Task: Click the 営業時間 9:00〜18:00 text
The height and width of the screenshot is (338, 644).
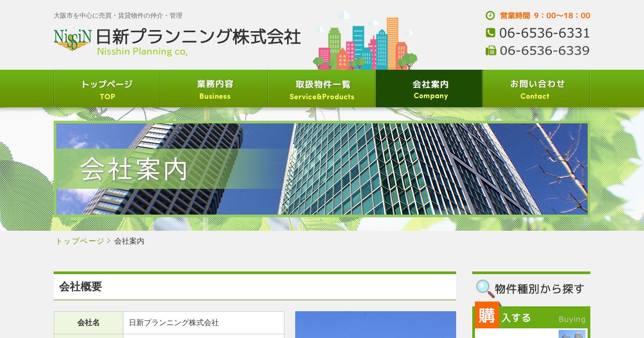Action: [545, 16]
